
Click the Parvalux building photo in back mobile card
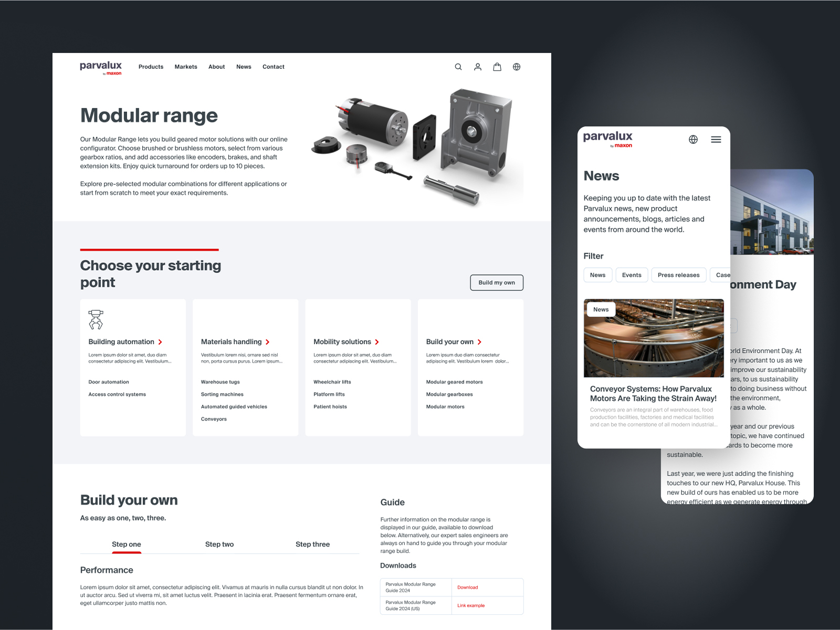pyautogui.click(x=772, y=212)
